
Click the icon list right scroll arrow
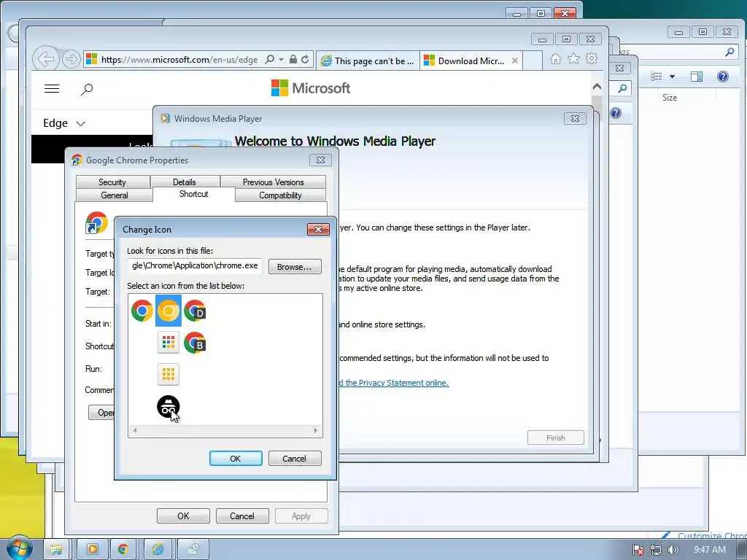[315, 430]
